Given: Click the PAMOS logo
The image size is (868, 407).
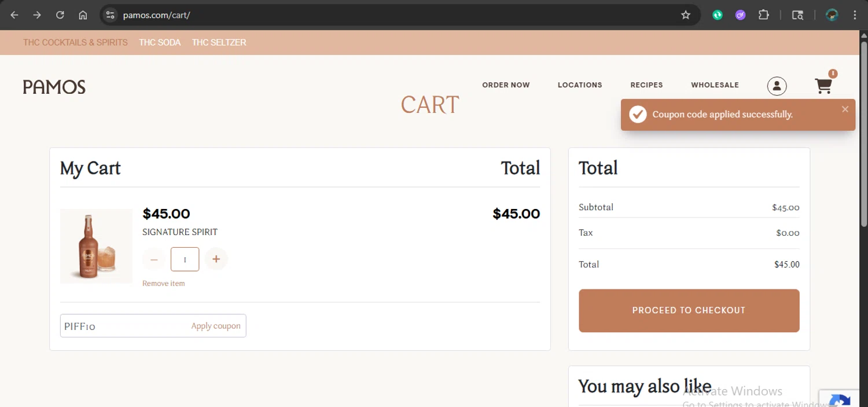Looking at the screenshot, I should 54,87.
